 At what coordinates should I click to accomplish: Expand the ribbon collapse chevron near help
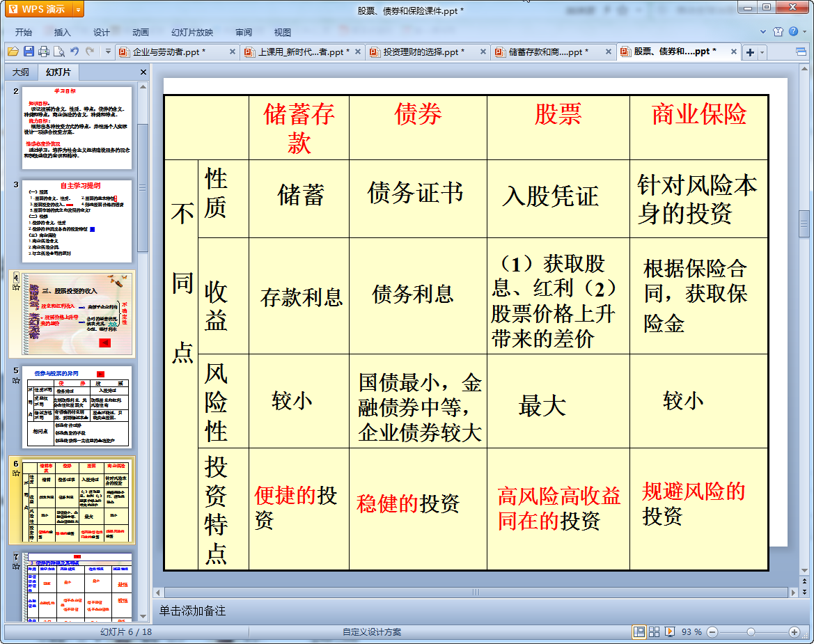[x=763, y=31]
